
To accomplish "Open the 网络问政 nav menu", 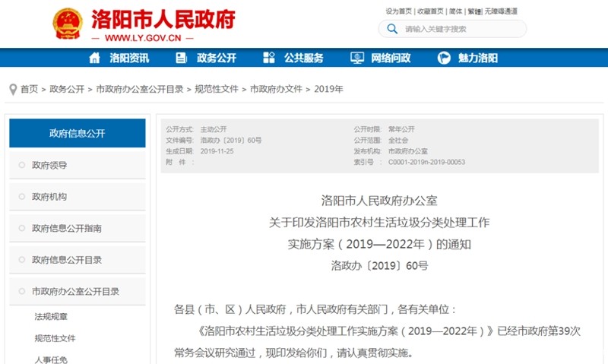I will point(391,58).
